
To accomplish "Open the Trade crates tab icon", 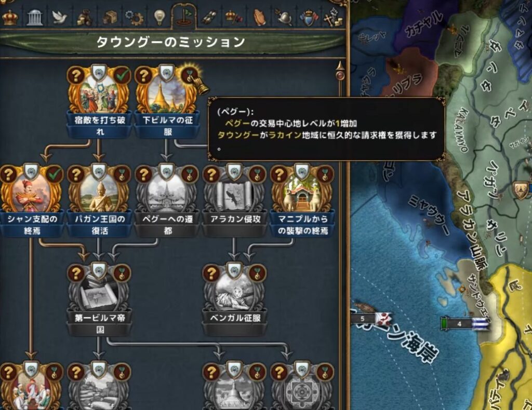I will pyautogui.click(x=109, y=17).
